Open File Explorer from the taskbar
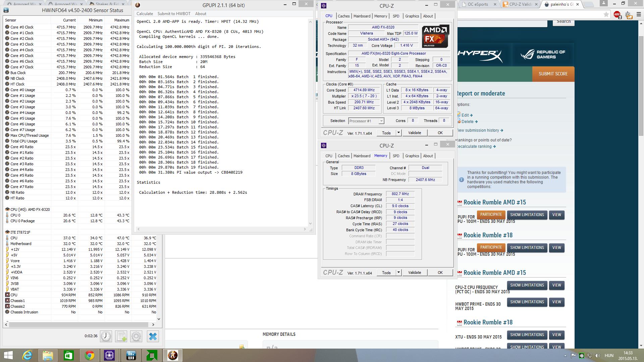 (x=48, y=355)
